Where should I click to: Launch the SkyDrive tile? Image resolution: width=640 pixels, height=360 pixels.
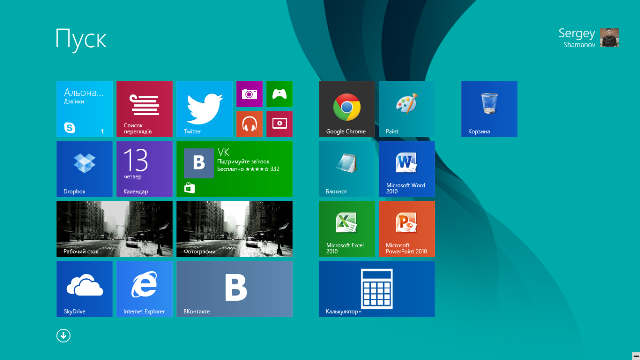[x=84, y=289]
